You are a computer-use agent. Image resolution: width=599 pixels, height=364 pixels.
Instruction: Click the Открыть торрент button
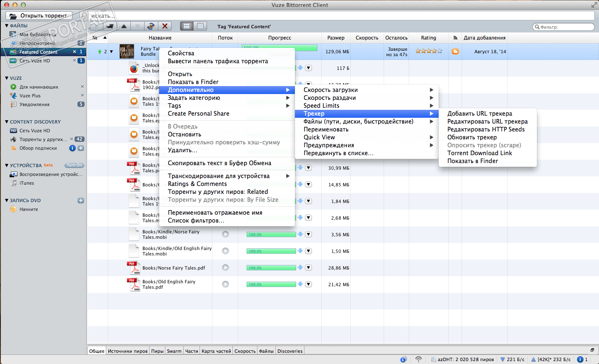39,16
